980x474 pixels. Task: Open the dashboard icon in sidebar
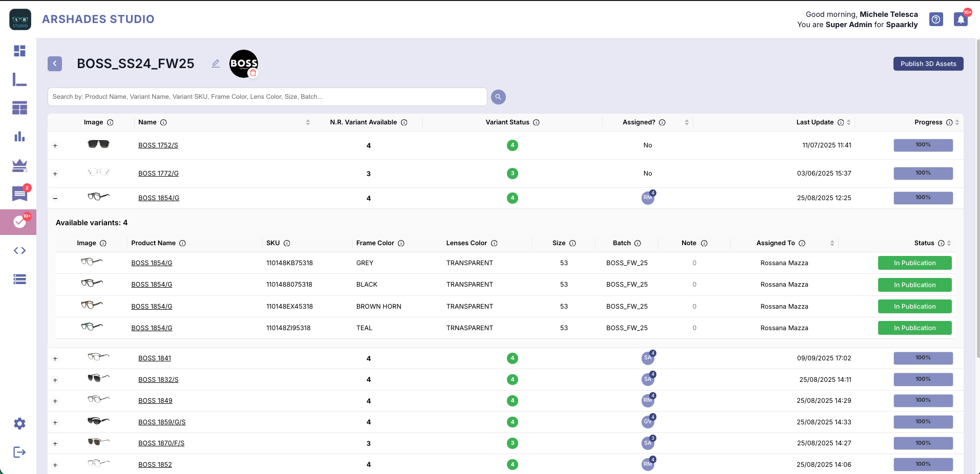(x=19, y=51)
